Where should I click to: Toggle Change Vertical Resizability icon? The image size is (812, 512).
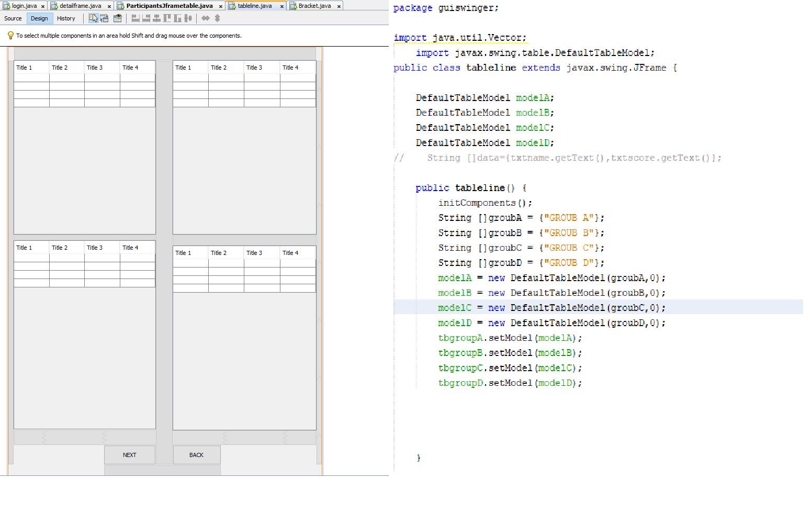tap(217, 18)
